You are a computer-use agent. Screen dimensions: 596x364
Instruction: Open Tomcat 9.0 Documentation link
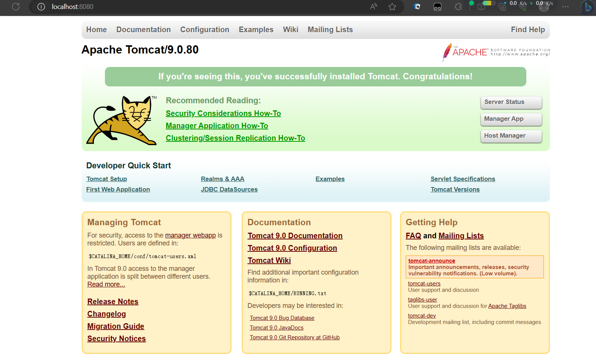[x=295, y=236]
